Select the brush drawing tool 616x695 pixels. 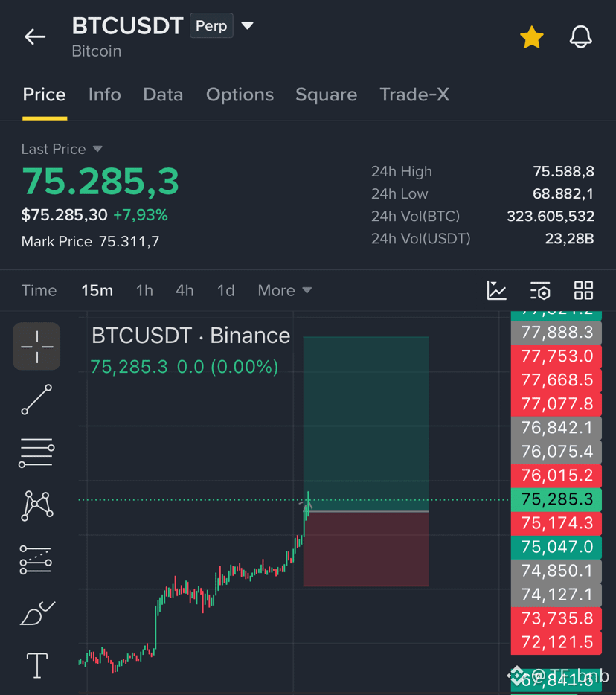pos(37,613)
